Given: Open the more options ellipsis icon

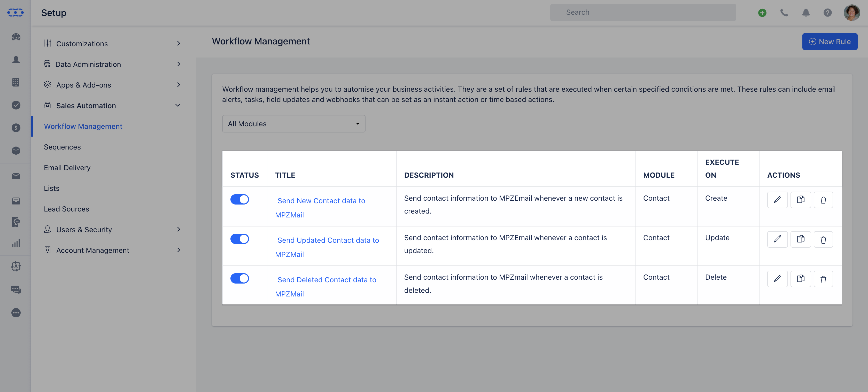Looking at the screenshot, I should pyautogui.click(x=16, y=312).
